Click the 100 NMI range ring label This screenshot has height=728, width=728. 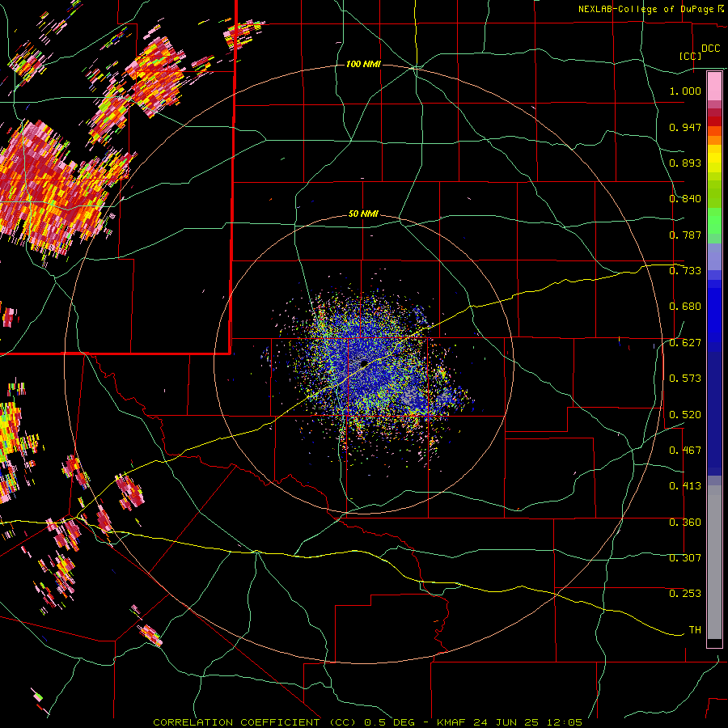(x=363, y=64)
